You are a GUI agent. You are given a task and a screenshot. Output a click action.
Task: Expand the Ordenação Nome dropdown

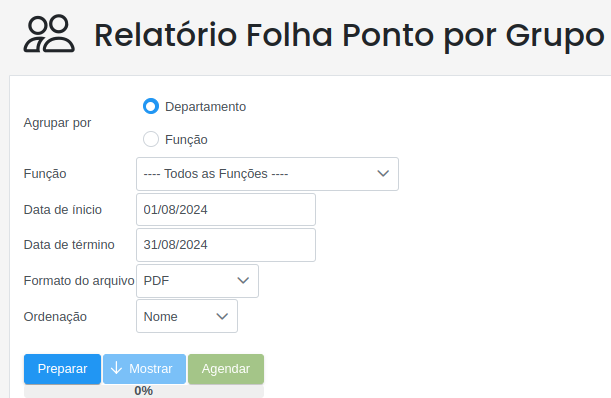click(187, 316)
